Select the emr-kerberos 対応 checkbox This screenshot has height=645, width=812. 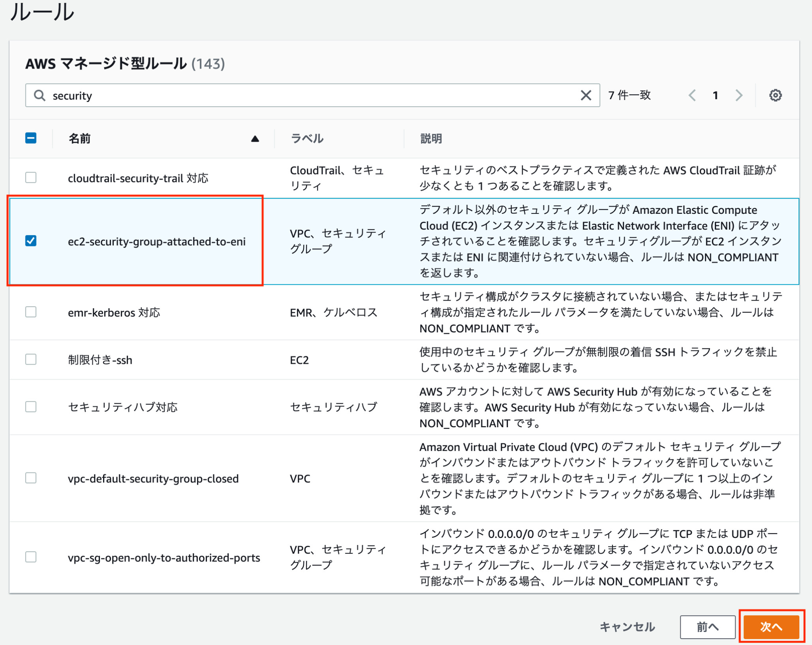click(x=31, y=313)
